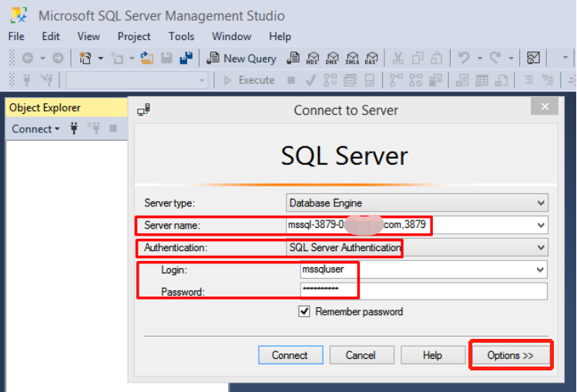Viewport: 577px width, 392px height.
Task: Expand the Login dropdown arrow
Action: 541,270
